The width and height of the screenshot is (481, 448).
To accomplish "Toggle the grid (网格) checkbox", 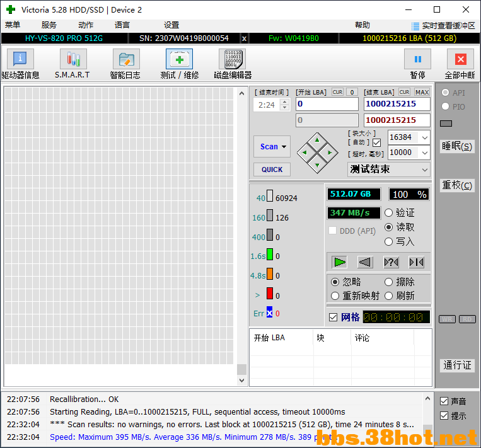I will click(333, 318).
